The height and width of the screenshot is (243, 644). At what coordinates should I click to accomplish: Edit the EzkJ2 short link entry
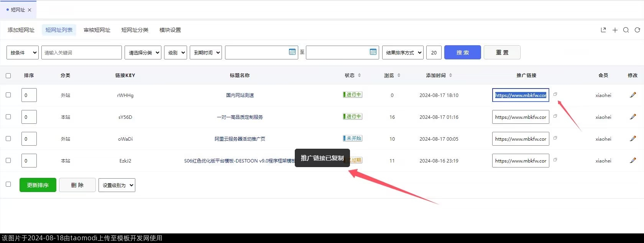coord(632,161)
